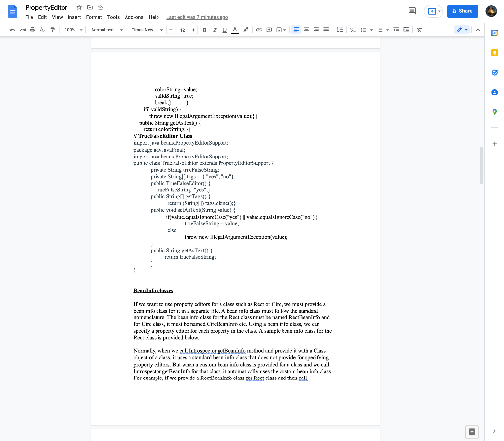
Task: Clear formatting with the toolbar icon
Action: [x=419, y=30]
